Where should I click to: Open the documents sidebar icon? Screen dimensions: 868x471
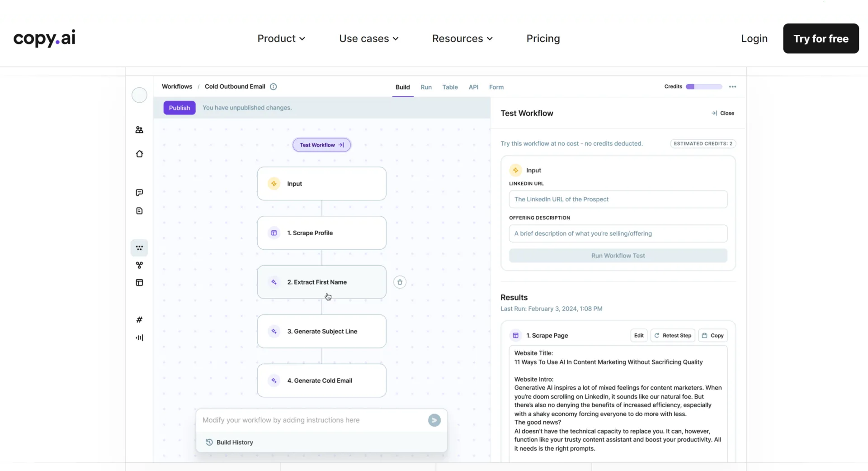(139, 211)
